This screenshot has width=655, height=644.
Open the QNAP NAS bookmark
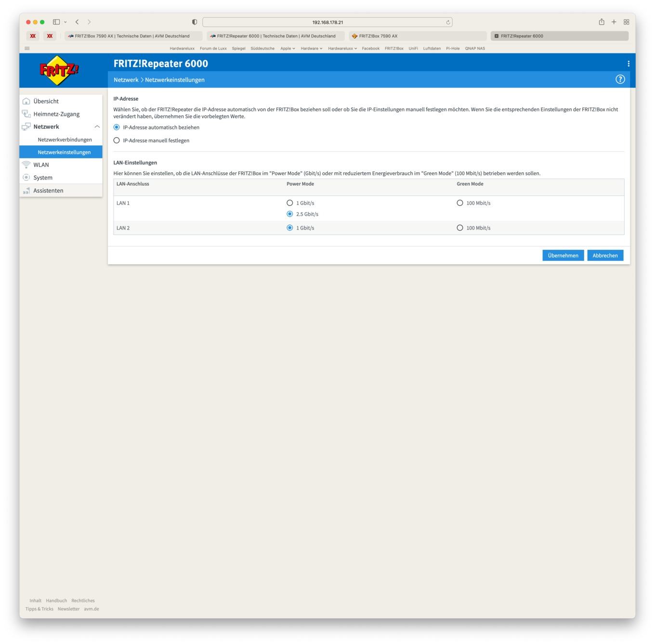click(x=475, y=48)
